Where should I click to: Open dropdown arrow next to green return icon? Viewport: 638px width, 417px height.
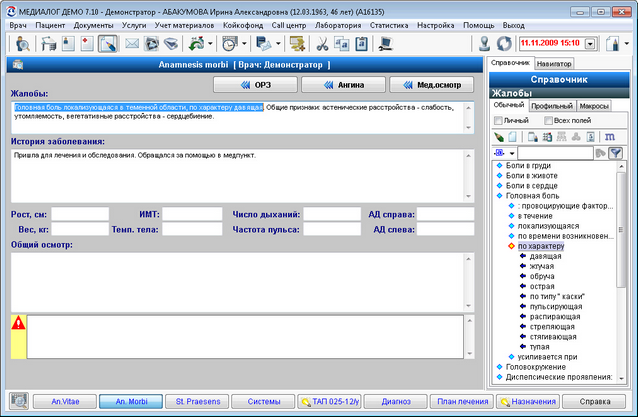[210, 44]
